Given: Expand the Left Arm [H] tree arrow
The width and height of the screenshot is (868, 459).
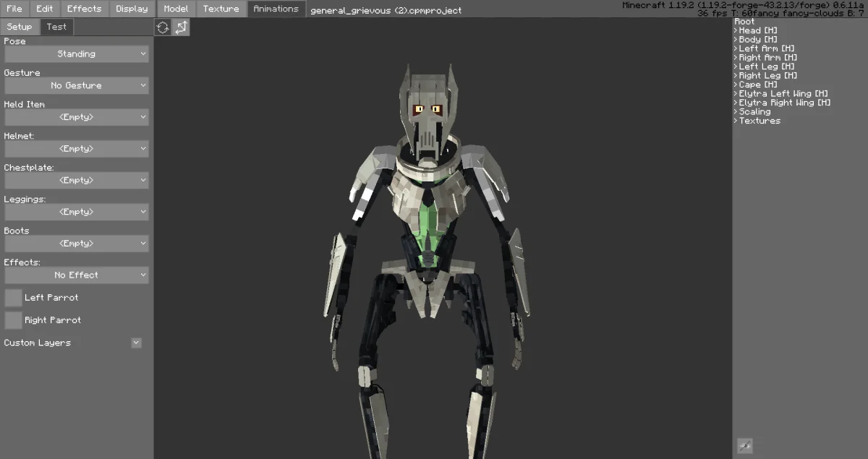Looking at the screenshot, I should tap(736, 48).
